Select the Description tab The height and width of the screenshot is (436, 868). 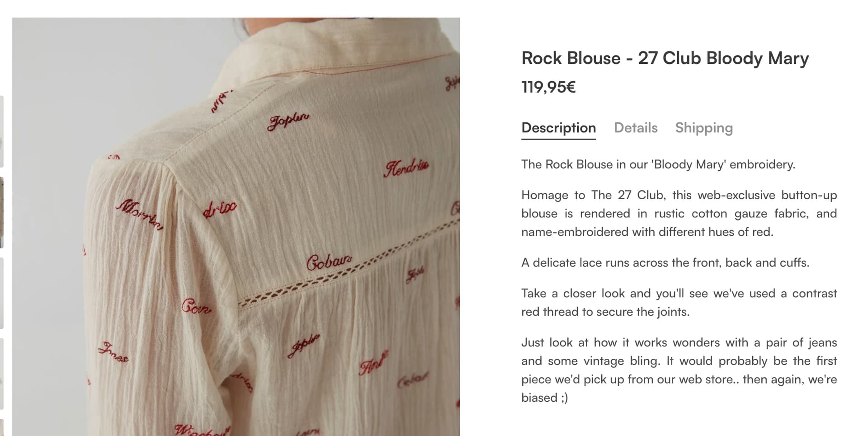click(x=558, y=128)
